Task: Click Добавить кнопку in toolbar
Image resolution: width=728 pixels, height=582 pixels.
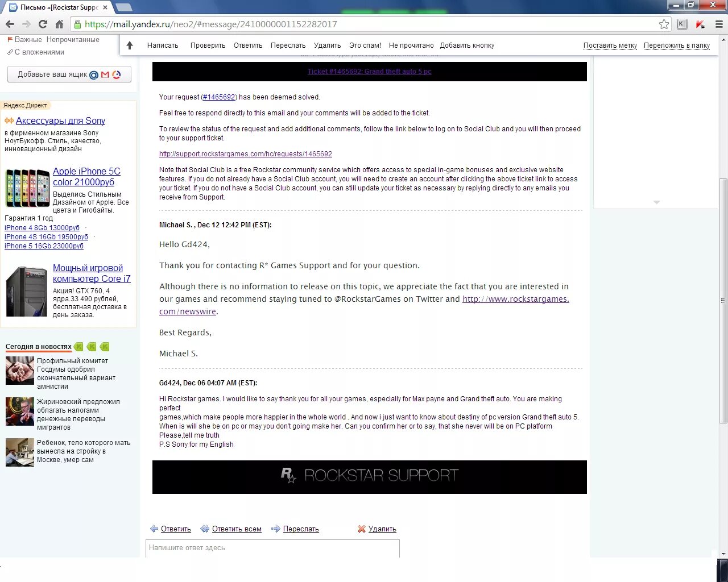Action: [x=467, y=45]
